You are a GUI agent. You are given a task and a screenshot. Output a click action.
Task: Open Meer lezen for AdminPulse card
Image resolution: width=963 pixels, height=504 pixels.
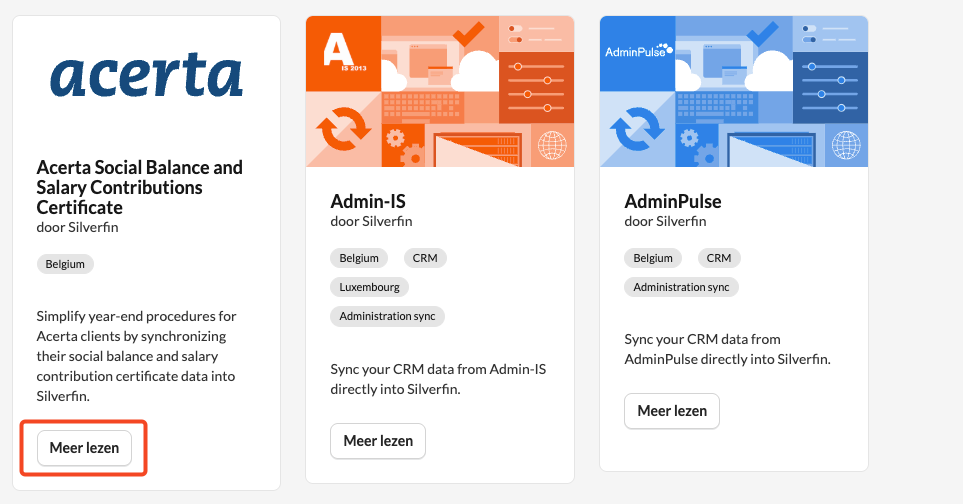(x=672, y=411)
